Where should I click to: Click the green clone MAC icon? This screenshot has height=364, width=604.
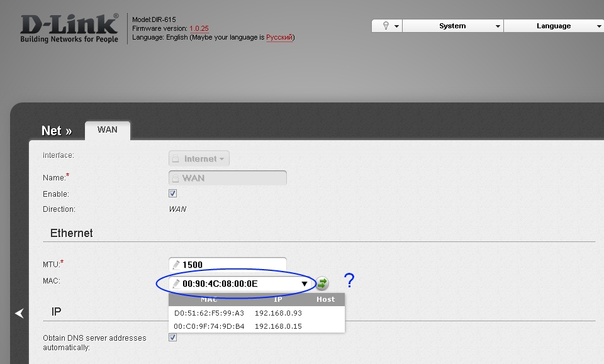point(322,284)
